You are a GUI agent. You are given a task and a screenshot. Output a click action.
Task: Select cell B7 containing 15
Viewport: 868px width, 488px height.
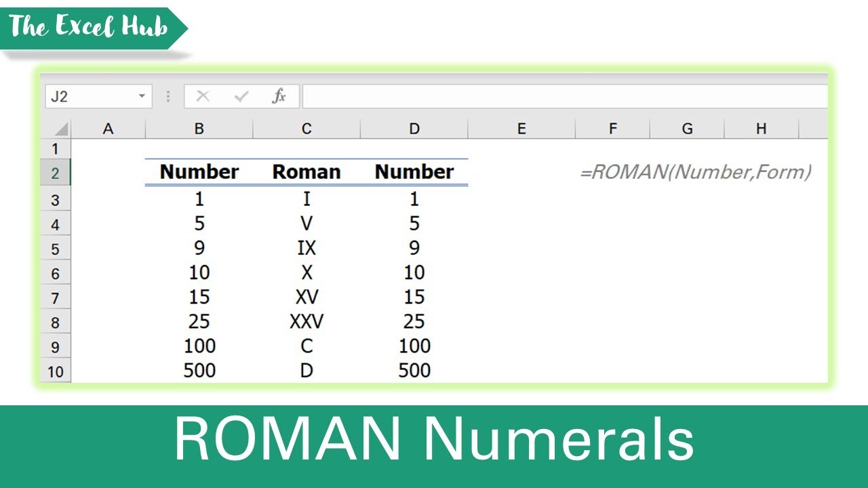(x=199, y=297)
